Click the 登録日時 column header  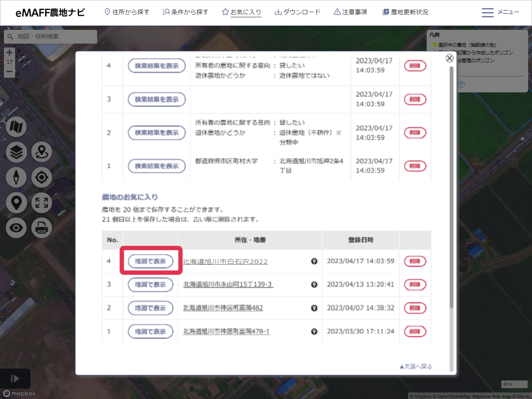coord(361,240)
